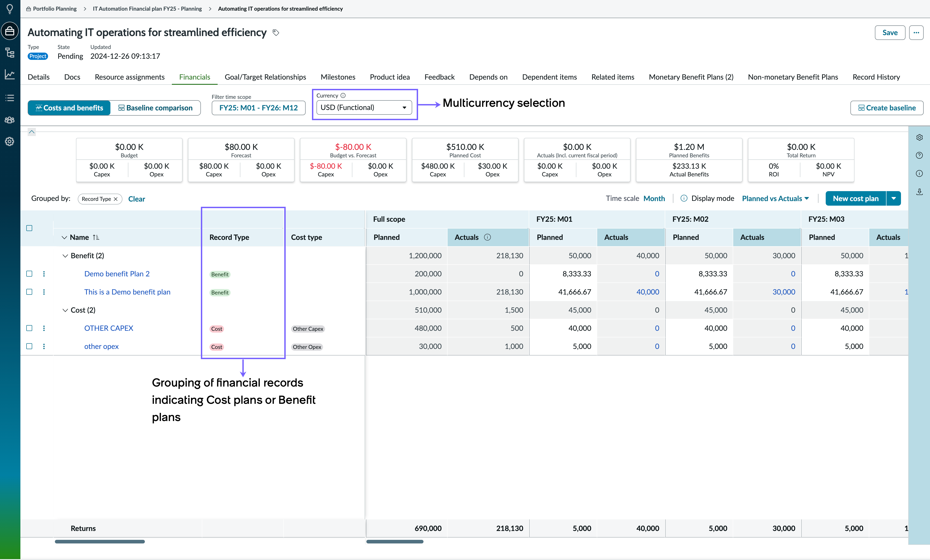Open the New cost plan dropdown arrow
Image resolution: width=930 pixels, height=560 pixels.
(x=893, y=198)
